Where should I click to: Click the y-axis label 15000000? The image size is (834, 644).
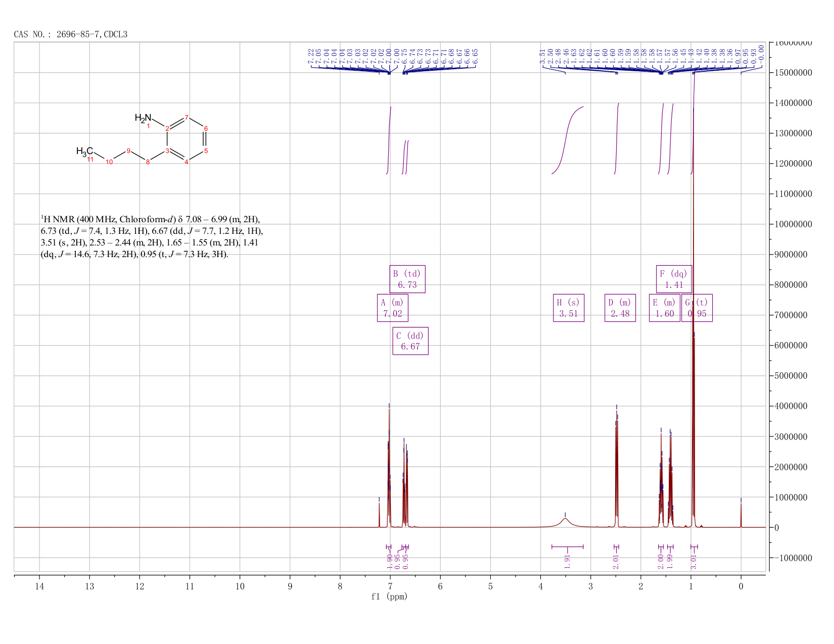click(793, 73)
